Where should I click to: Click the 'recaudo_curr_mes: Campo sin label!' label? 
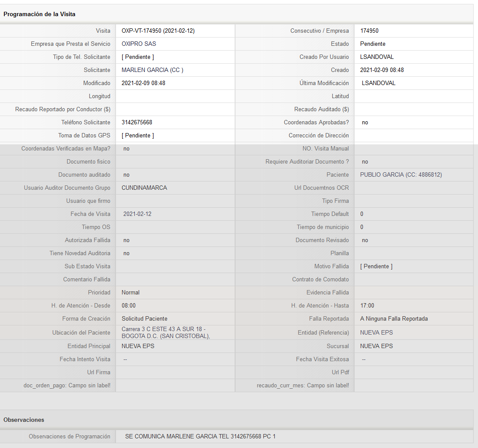(303, 386)
